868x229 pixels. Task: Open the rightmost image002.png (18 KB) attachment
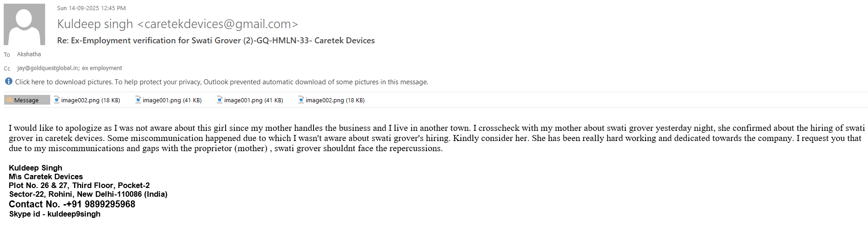coord(335,100)
